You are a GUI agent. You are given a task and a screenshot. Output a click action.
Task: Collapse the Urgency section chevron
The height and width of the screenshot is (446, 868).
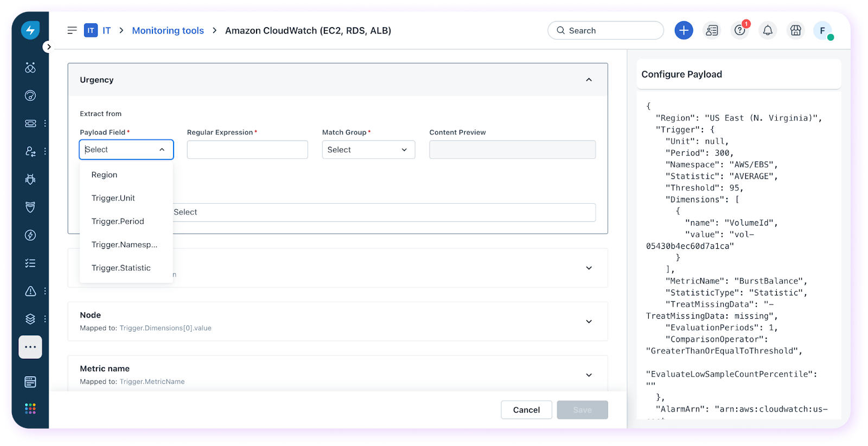(x=589, y=80)
